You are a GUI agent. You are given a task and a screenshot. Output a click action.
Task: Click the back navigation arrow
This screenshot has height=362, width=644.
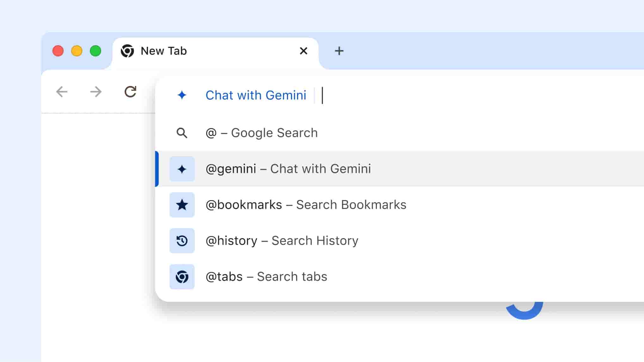click(62, 92)
